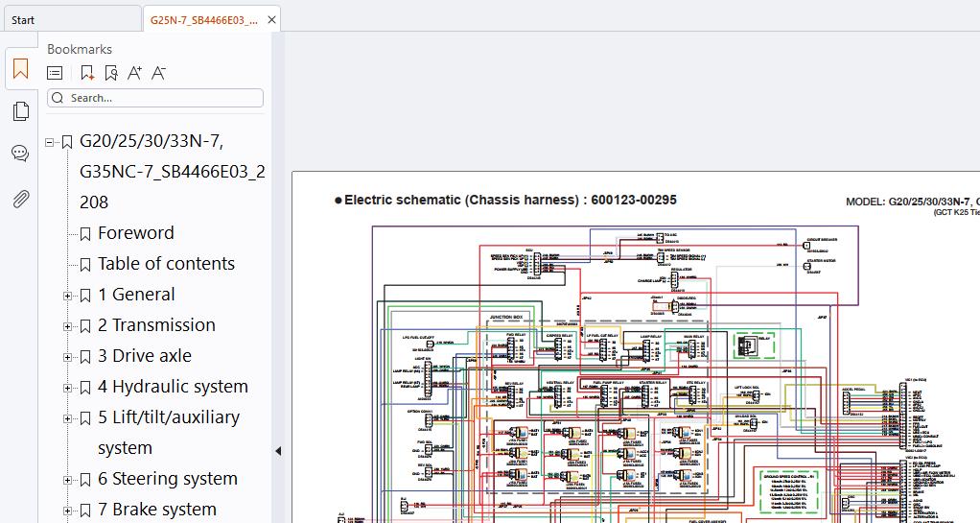Jump to Table of contents bookmark
This screenshot has width=980, height=523.
166,263
